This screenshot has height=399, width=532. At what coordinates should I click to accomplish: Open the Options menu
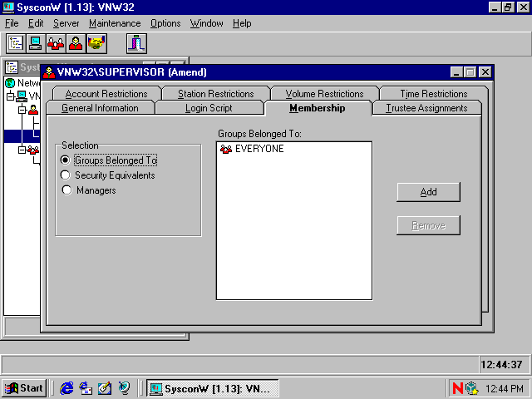(x=165, y=23)
